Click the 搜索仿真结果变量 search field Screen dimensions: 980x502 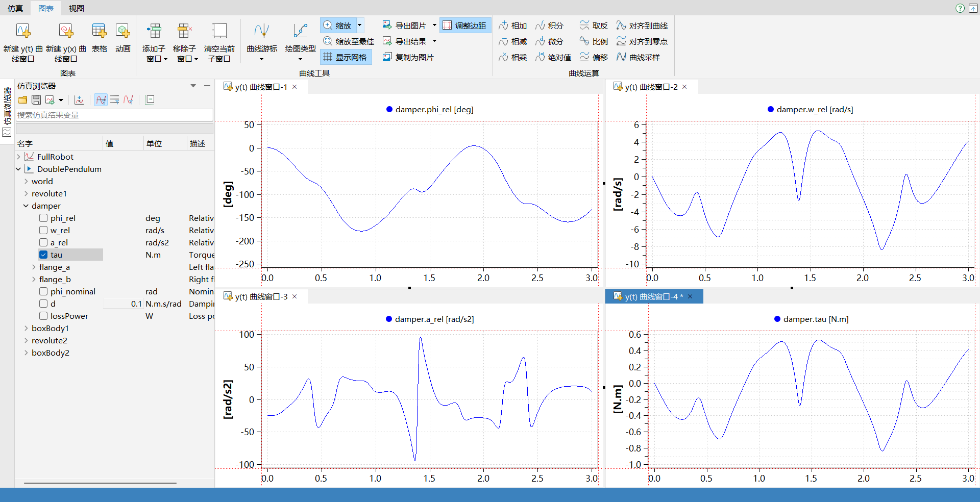[x=114, y=115]
